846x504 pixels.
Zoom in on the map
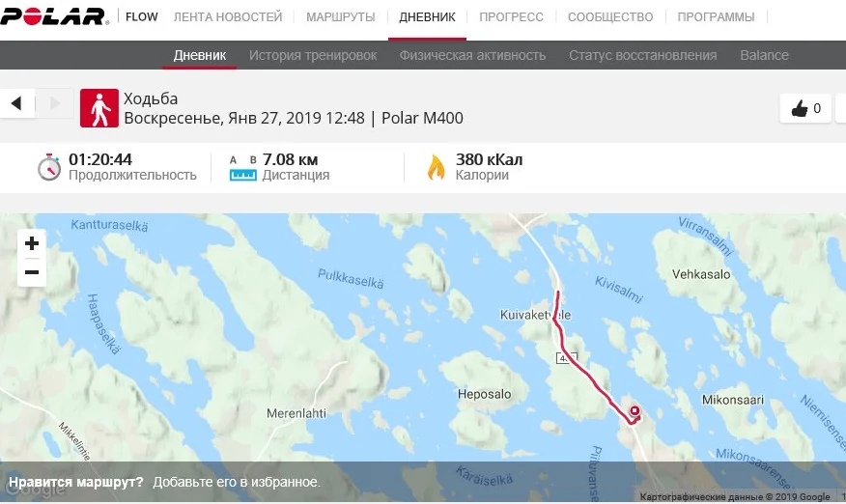coord(32,243)
